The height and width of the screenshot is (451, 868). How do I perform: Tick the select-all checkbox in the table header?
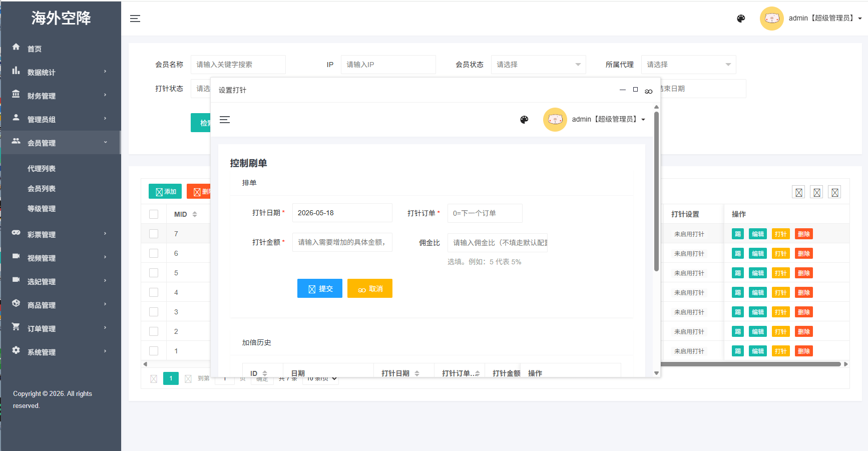[154, 214]
